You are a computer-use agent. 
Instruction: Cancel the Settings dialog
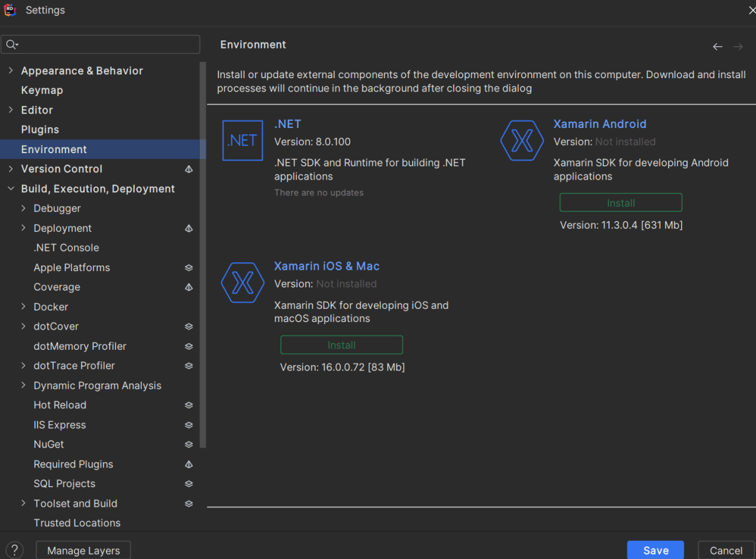coord(726,550)
